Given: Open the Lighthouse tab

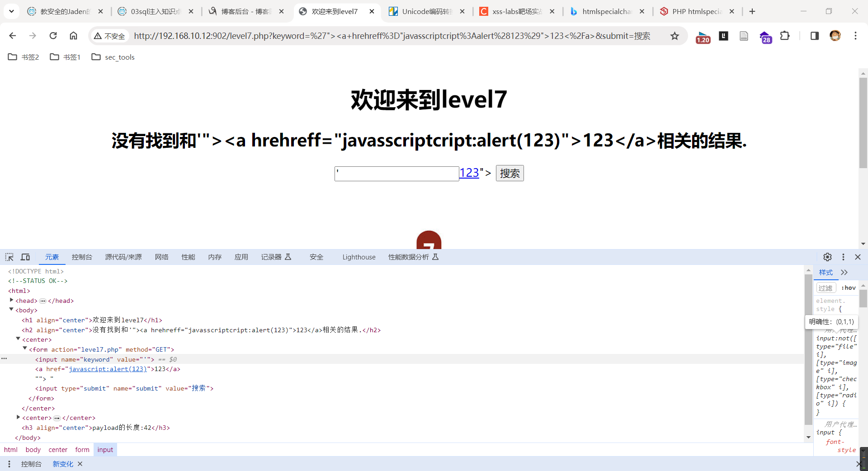Looking at the screenshot, I should [x=359, y=257].
